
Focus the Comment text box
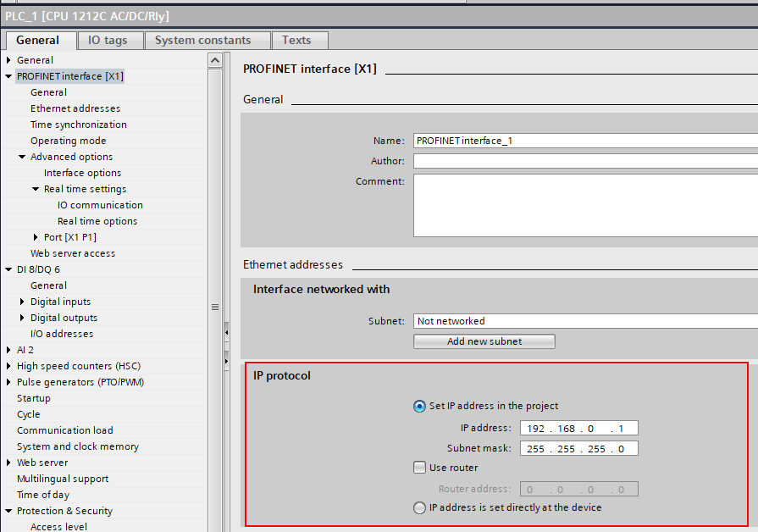tap(585, 205)
